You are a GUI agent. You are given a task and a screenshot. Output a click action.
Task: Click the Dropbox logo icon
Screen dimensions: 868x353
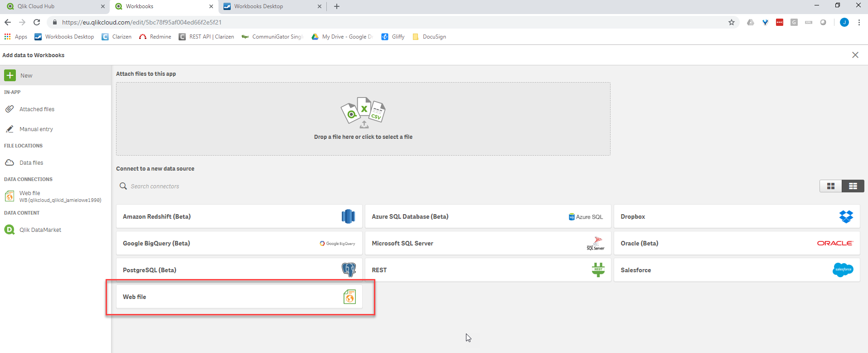coord(846,216)
